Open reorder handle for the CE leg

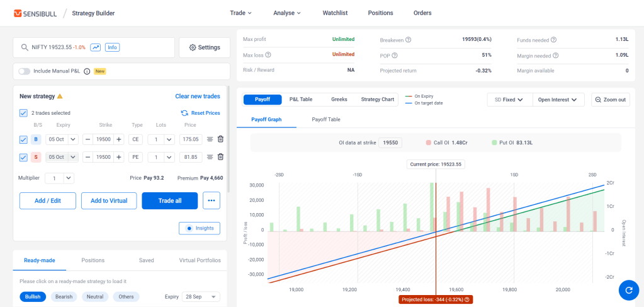point(210,139)
